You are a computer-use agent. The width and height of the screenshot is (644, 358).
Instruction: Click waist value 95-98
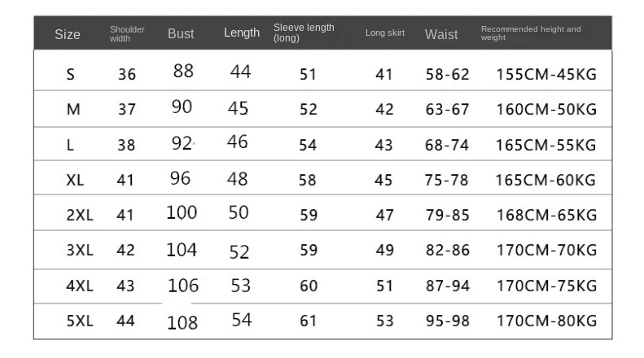click(447, 321)
